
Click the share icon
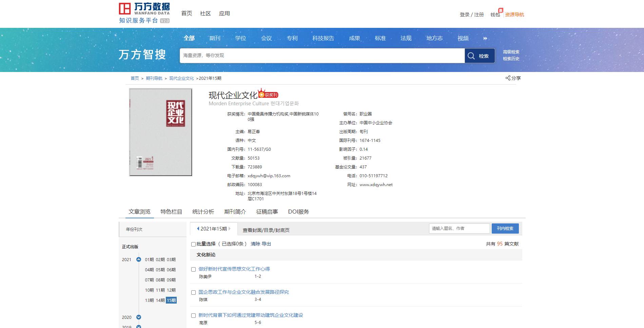(x=508, y=78)
